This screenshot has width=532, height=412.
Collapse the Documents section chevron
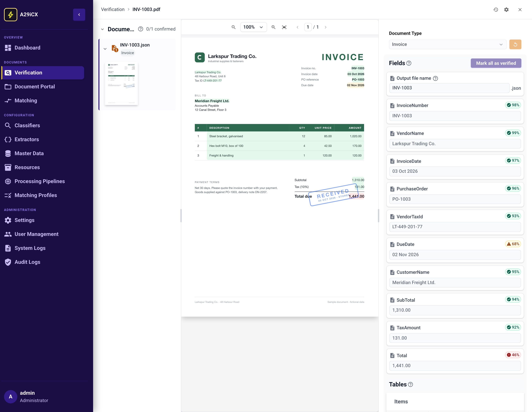(x=102, y=29)
